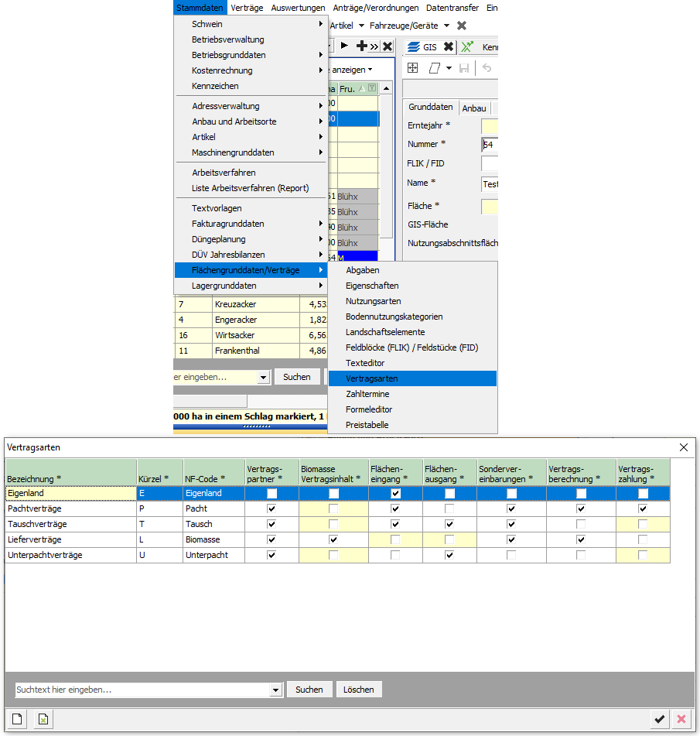Click the Löschen button
700x736 pixels.
click(x=359, y=690)
